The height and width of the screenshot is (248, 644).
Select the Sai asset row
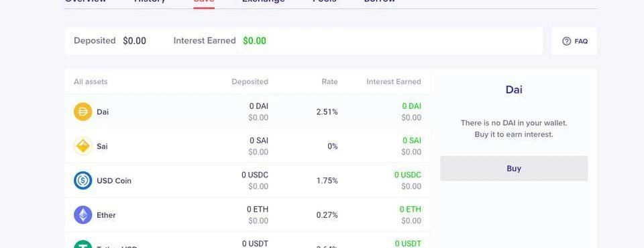tap(248, 146)
